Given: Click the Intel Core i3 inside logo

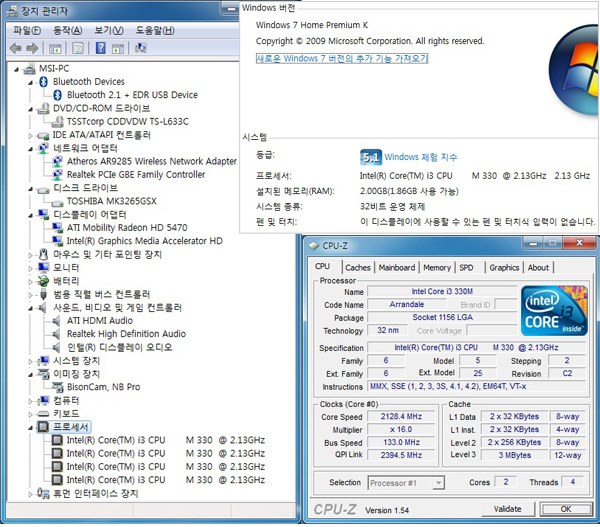Looking at the screenshot, I should point(554,310).
